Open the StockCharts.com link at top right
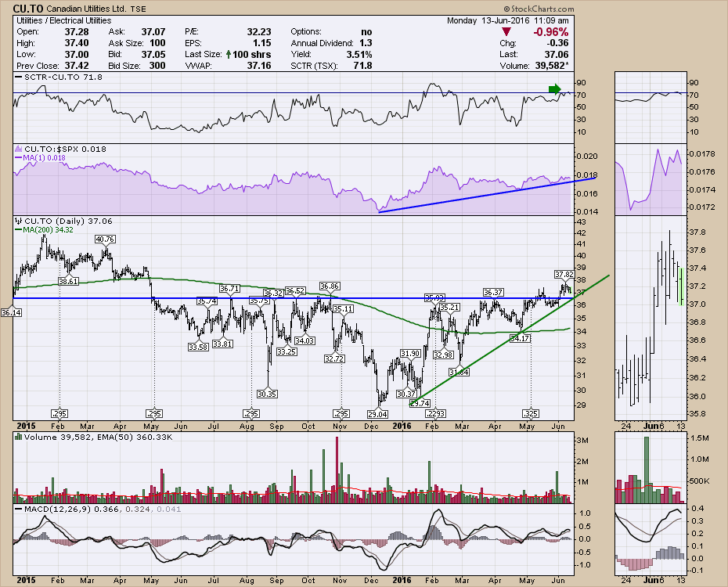This screenshot has height=587, width=728. point(539,9)
